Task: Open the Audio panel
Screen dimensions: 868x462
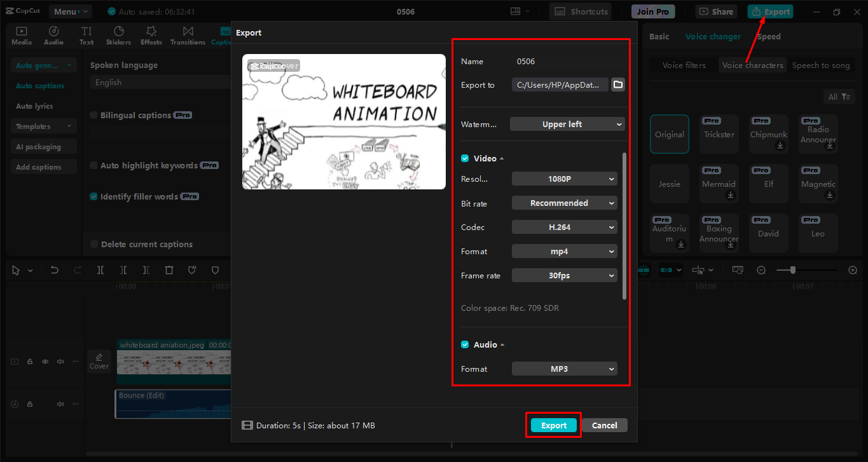Action: [x=53, y=35]
